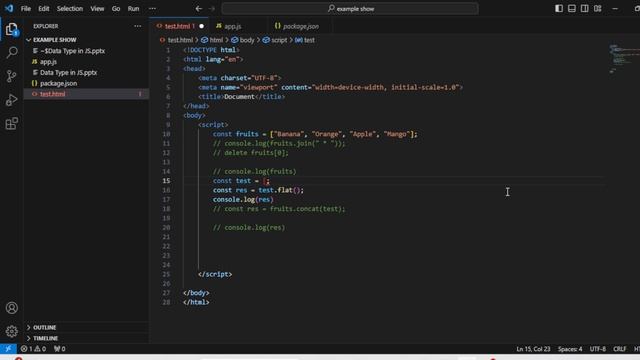Click the console.log(res) code line
The image size is (640, 360).
(x=243, y=200)
